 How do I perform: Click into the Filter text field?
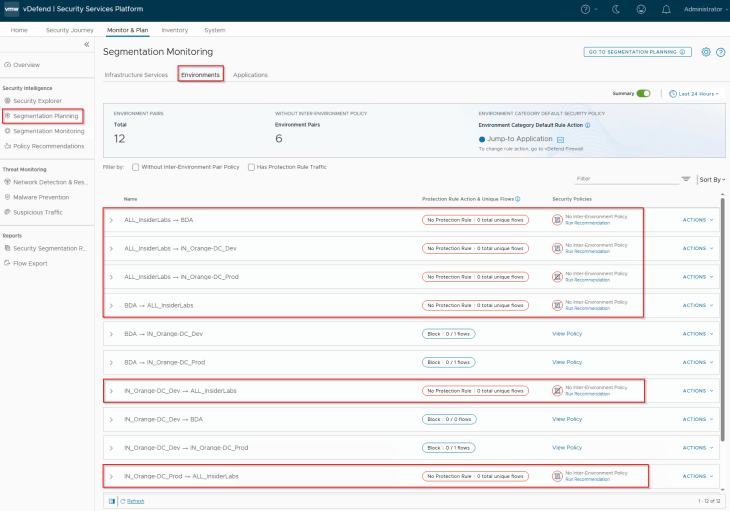[625, 179]
